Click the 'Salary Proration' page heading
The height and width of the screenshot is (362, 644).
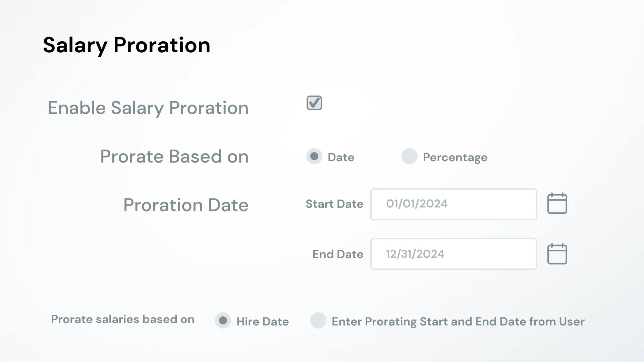(127, 45)
